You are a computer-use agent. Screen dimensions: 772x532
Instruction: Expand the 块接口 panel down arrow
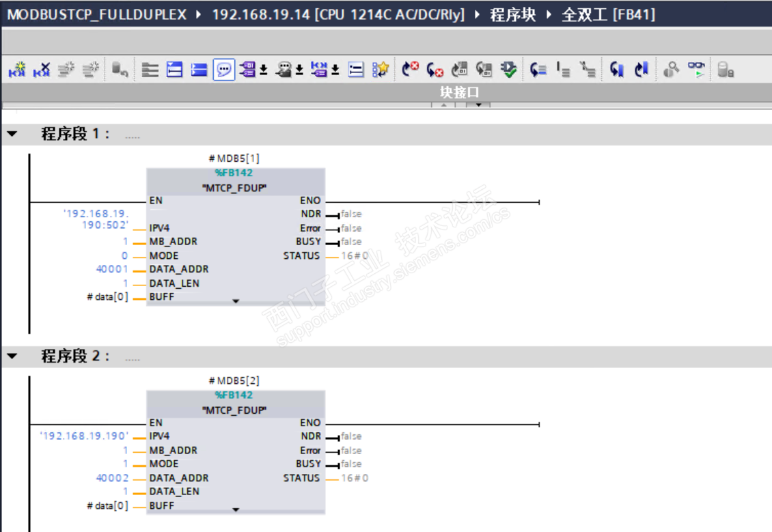[x=478, y=104]
